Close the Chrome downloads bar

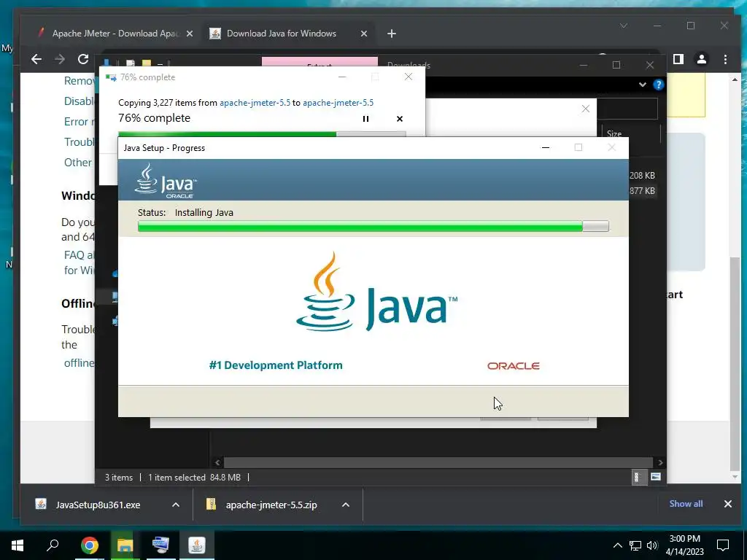(727, 504)
